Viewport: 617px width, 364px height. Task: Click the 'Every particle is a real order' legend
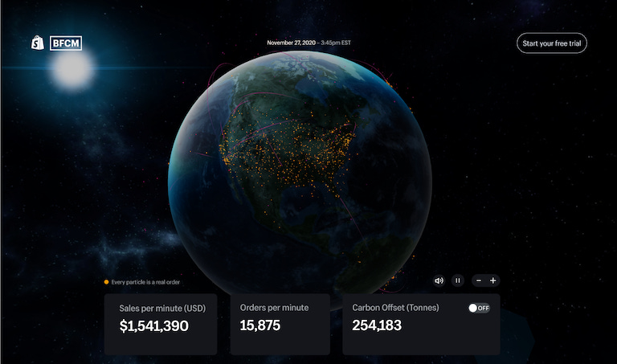pos(145,282)
